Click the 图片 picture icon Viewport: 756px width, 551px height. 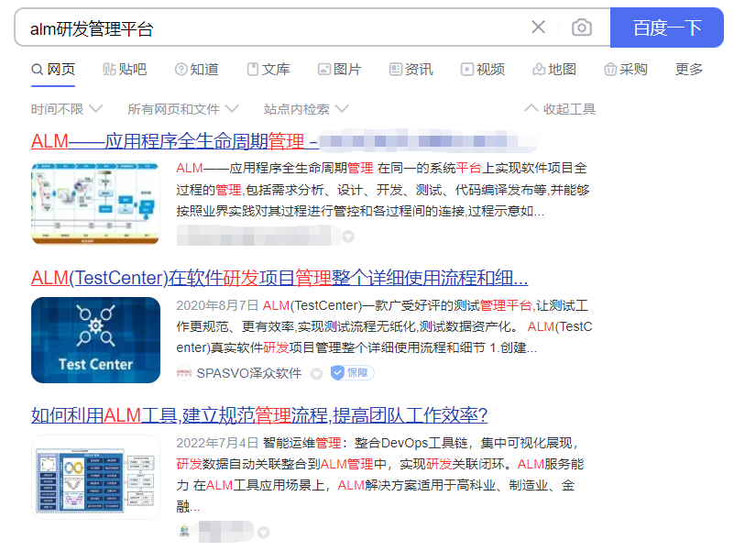(324, 70)
